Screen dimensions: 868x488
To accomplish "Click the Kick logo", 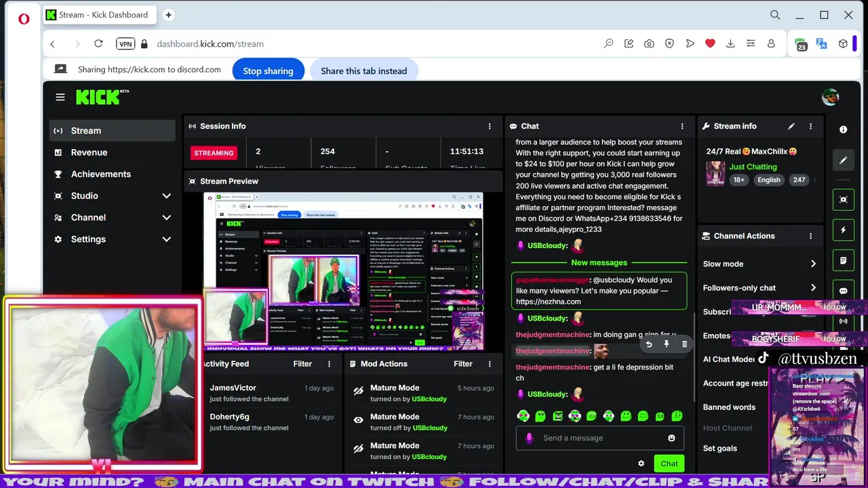I will click(x=102, y=97).
